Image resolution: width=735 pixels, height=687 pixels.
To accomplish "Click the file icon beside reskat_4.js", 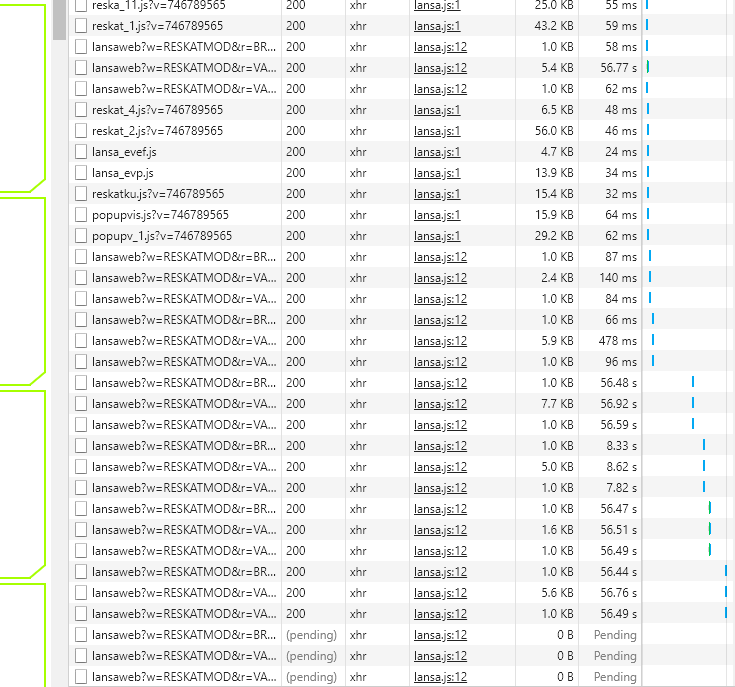I will (81, 110).
